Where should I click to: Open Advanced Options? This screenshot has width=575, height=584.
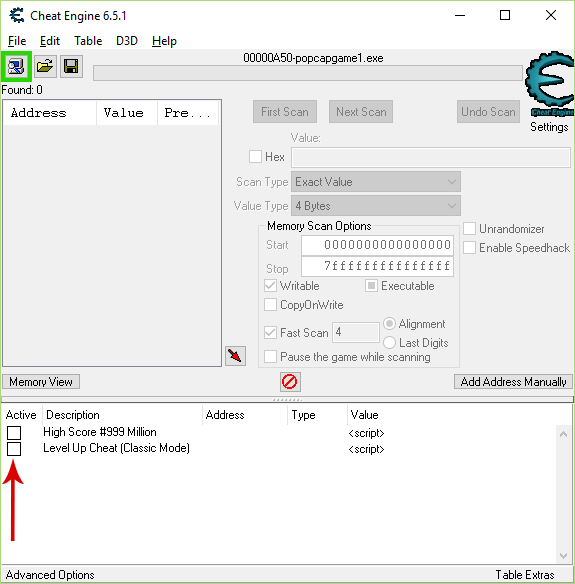coord(50,575)
